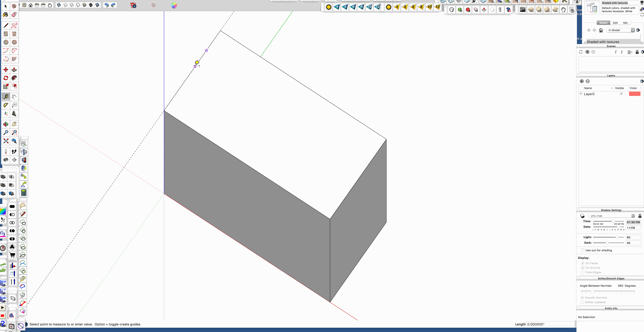The width and height of the screenshot is (644, 332).
Task: Select the Eraser tool
Action: [x=14, y=15]
